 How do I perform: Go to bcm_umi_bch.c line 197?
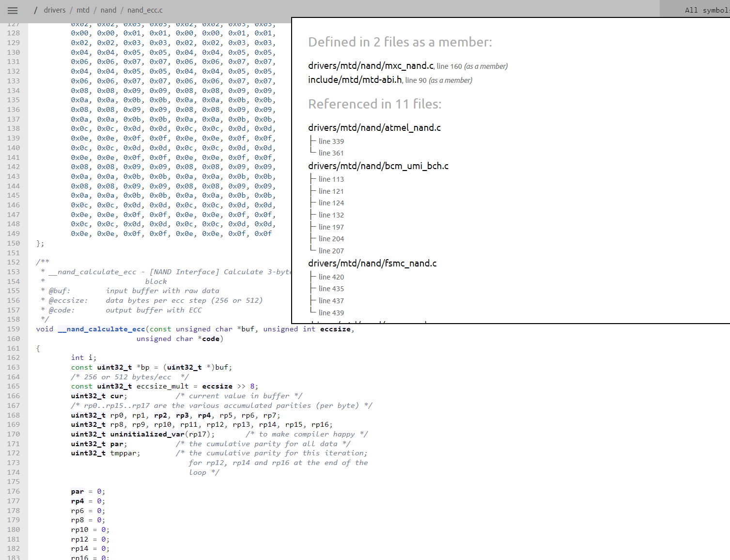point(331,227)
